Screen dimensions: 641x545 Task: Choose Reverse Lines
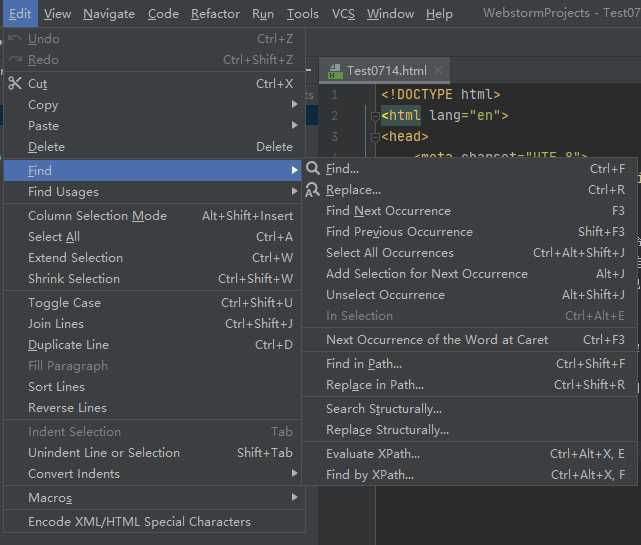[152, 408]
